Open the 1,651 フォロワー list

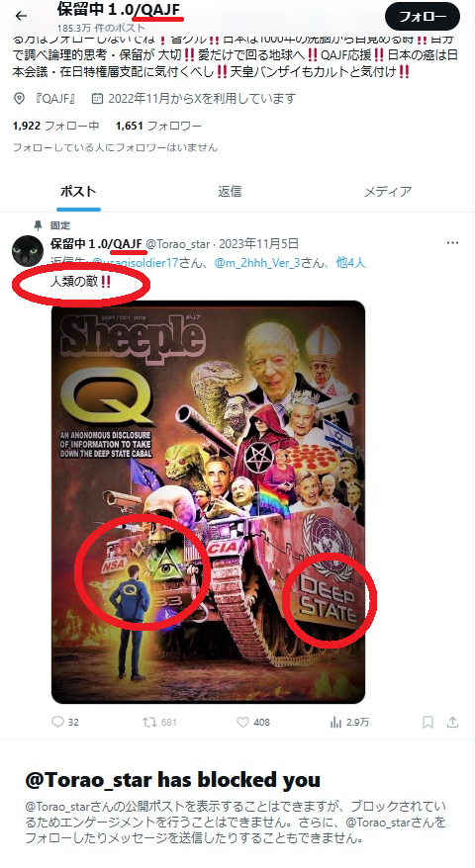158,127
